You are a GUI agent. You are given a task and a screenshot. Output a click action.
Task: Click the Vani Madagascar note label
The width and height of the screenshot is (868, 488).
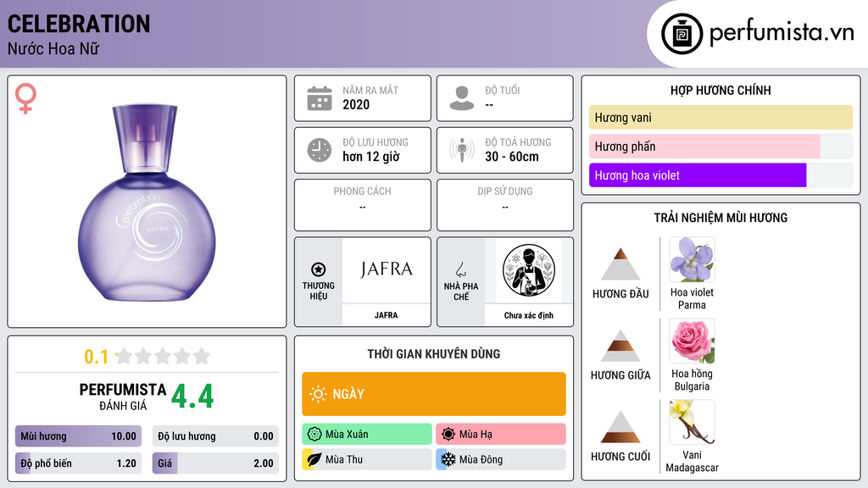pyautogui.click(x=692, y=461)
